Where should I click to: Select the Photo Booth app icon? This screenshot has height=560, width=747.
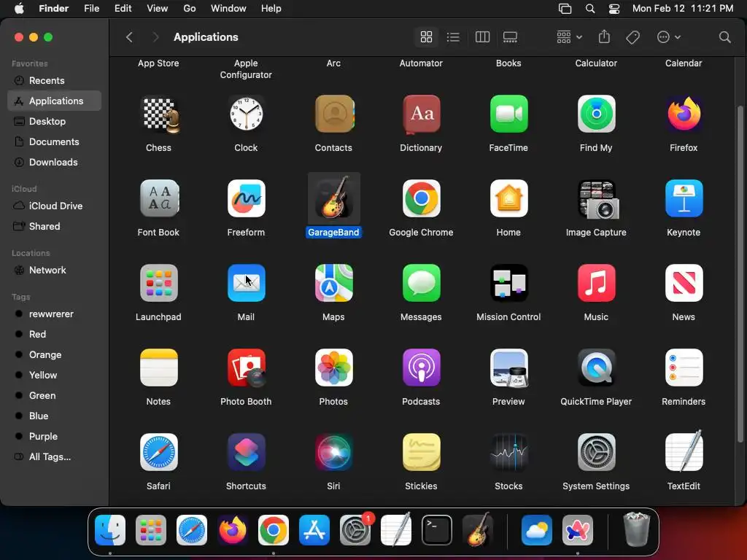(x=246, y=367)
